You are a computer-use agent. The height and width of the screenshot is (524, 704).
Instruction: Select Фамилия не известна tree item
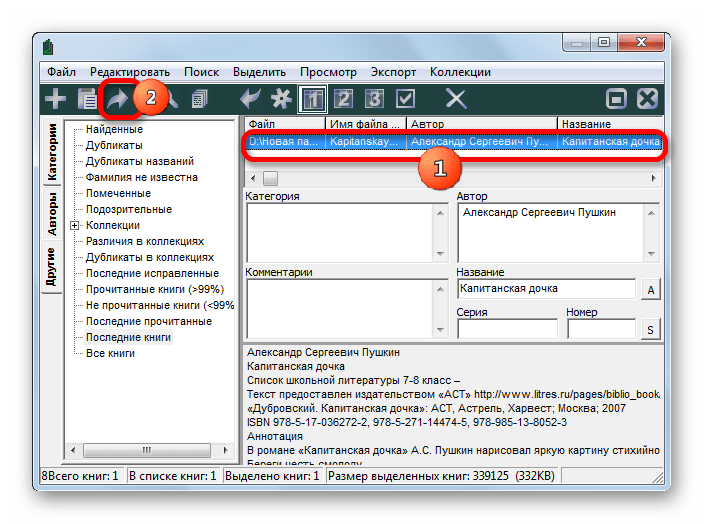[x=141, y=177]
